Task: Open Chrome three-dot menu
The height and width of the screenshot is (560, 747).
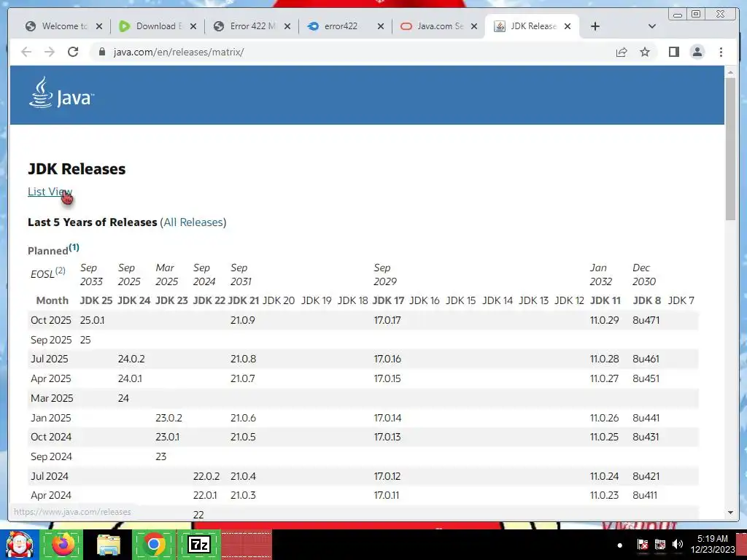Action: [x=721, y=52]
